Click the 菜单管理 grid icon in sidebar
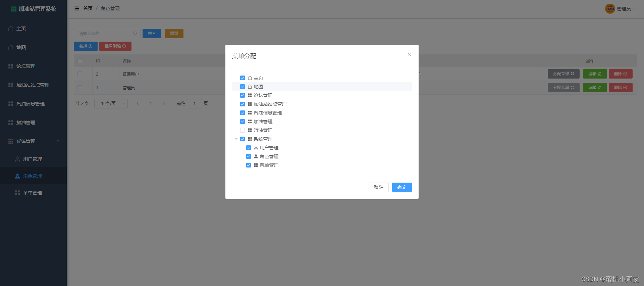 click(x=17, y=193)
